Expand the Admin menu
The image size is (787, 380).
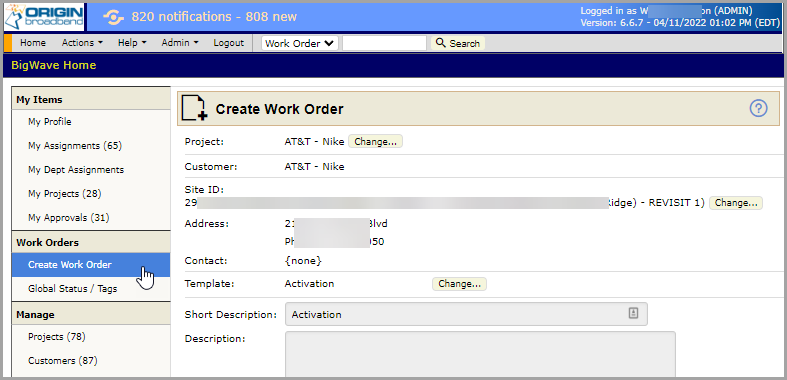click(180, 43)
